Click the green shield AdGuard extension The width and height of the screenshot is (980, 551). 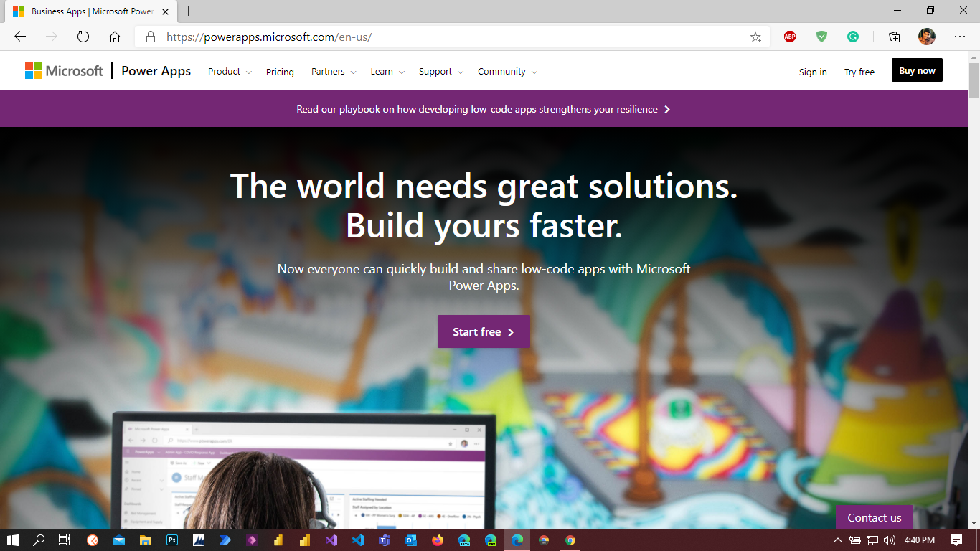821,37
